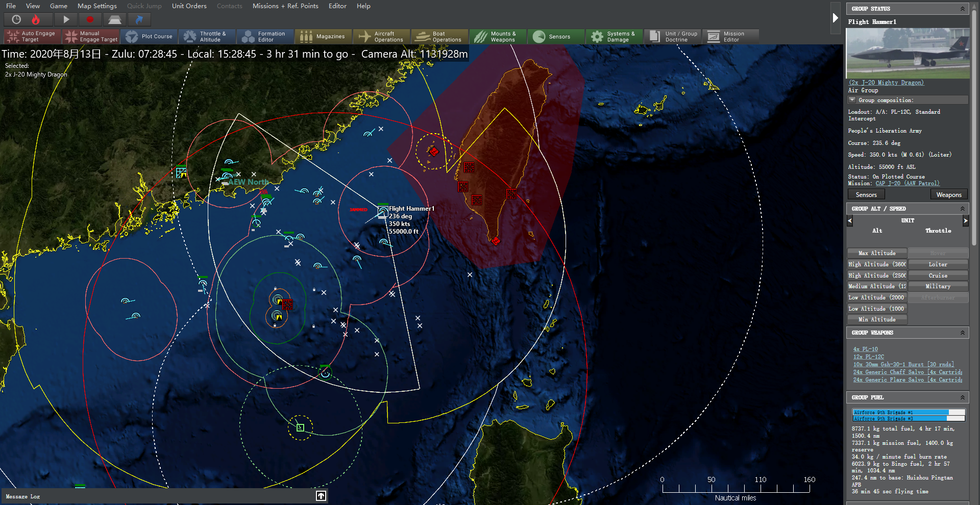
Task: Click the red flame icon in toolbar
Action: click(x=36, y=19)
